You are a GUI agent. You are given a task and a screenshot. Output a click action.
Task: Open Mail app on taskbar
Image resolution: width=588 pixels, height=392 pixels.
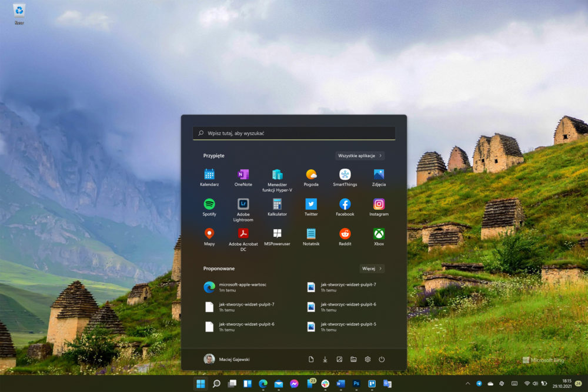pos(279,383)
